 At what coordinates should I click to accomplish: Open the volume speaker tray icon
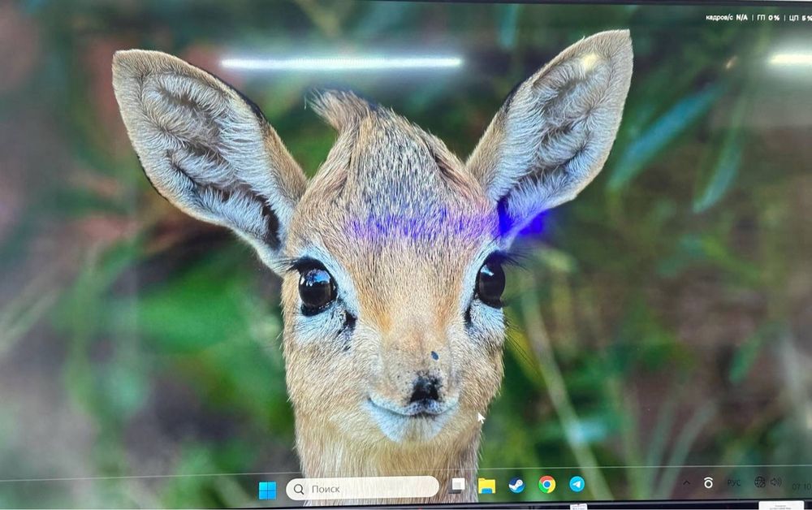coord(775,482)
